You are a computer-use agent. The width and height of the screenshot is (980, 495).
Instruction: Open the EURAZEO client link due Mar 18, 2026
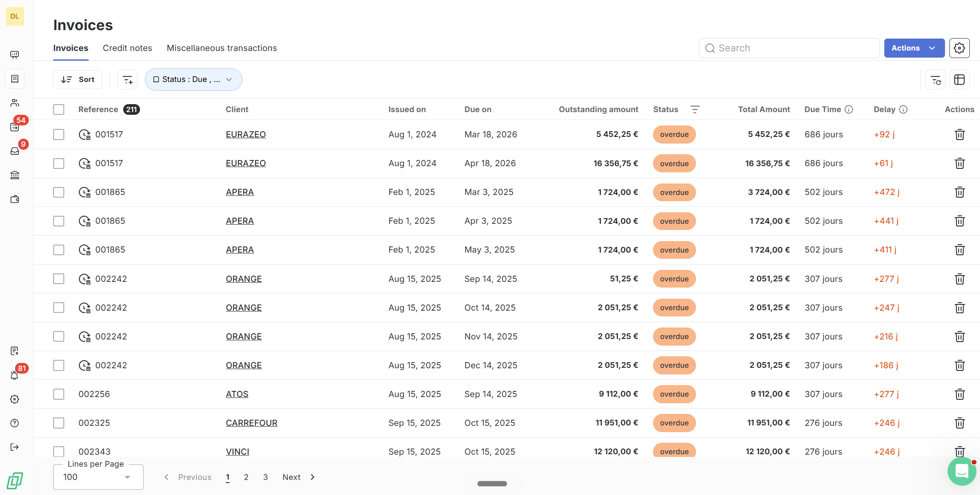246,135
